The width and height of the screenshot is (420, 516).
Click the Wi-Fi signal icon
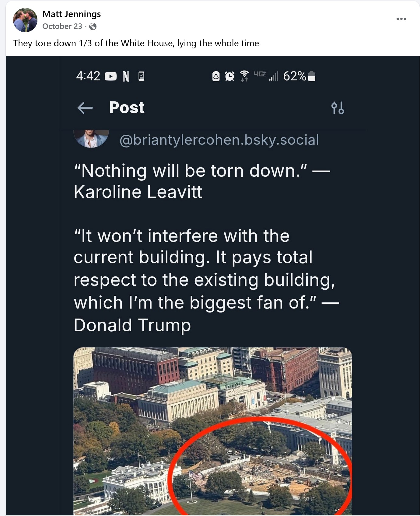[244, 76]
